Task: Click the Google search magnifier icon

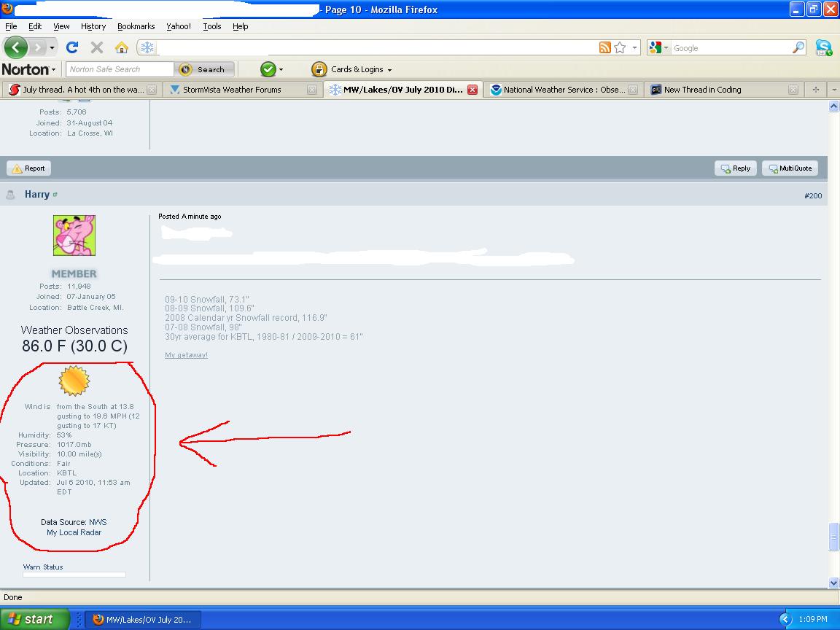Action: [798, 47]
